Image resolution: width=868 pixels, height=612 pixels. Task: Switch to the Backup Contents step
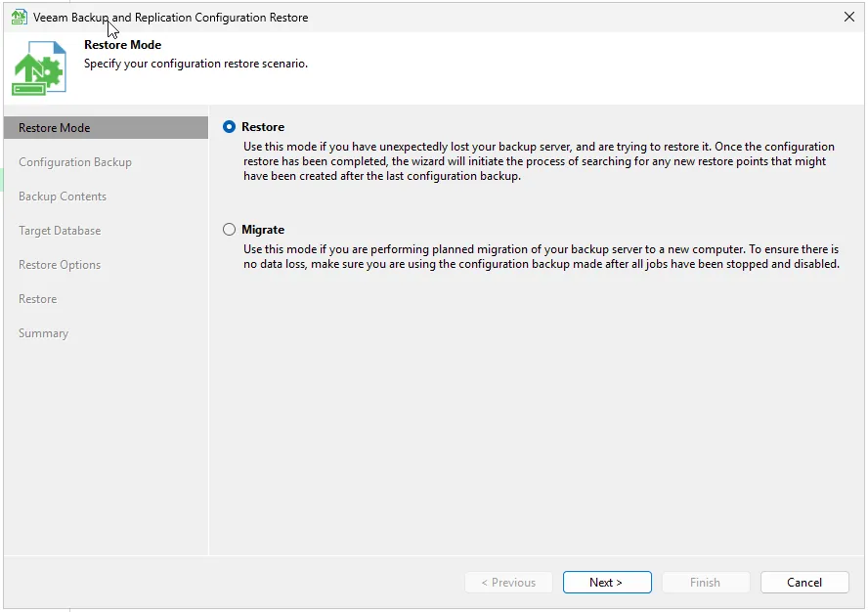63,197
